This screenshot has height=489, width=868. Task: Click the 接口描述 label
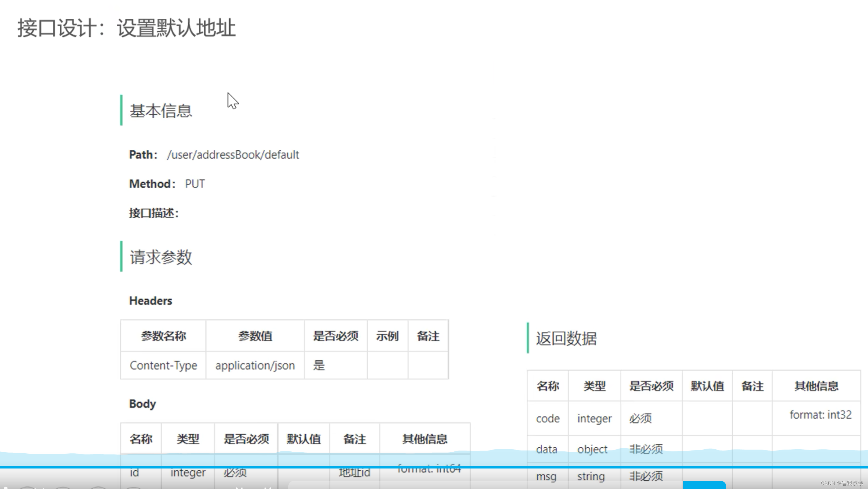[154, 213]
